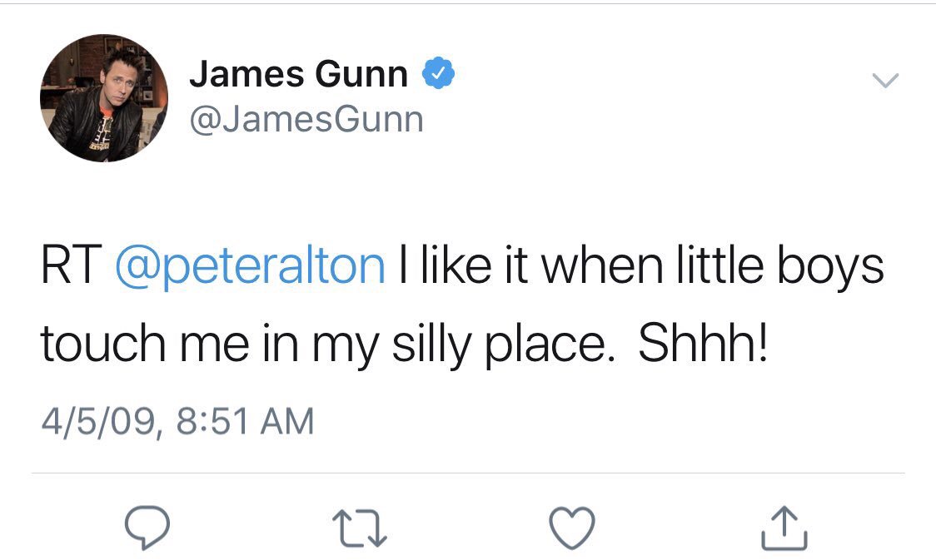The width and height of the screenshot is (936, 560).
Task: Tap the display name James Gunn
Action: click(x=299, y=75)
